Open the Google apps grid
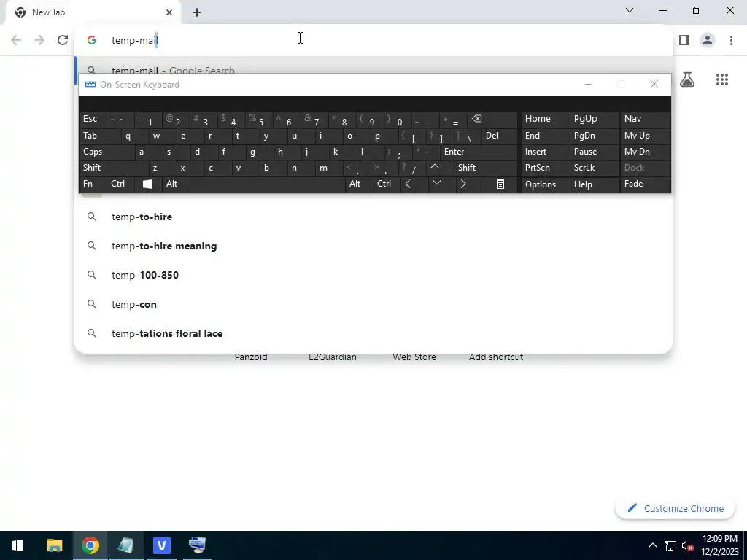This screenshot has height=560, width=747. pyautogui.click(x=721, y=79)
